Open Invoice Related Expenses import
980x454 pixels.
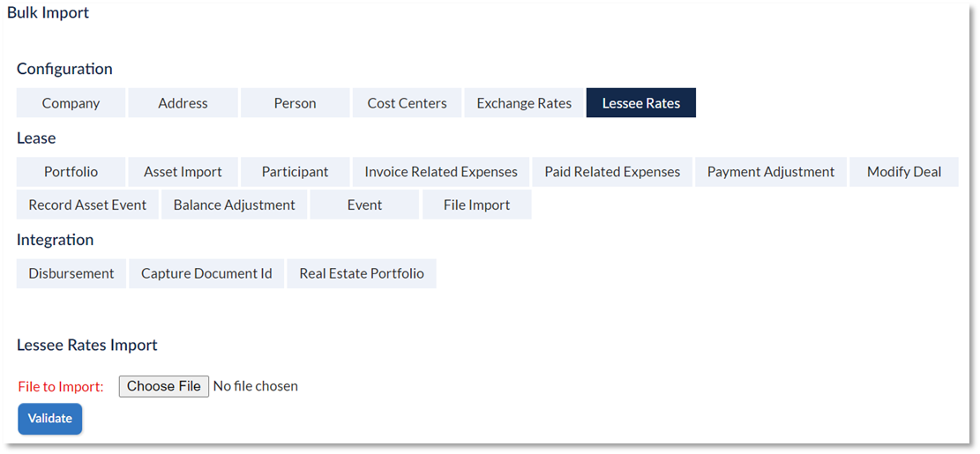441,172
